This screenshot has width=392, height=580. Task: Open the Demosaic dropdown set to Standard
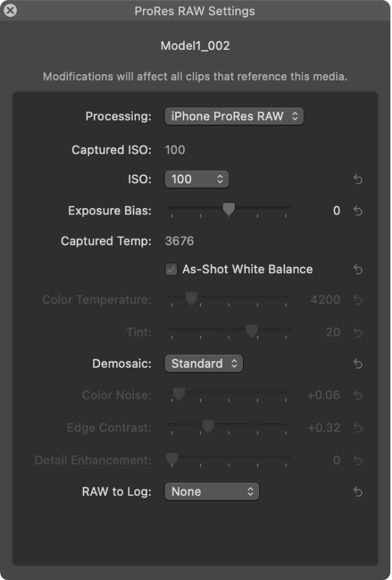pyautogui.click(x=204, y=364)
